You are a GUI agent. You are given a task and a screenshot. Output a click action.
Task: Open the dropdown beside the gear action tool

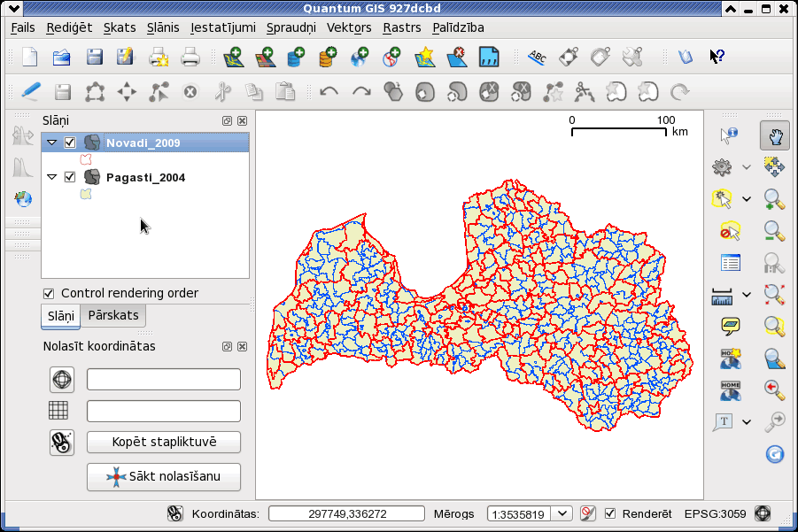(x=746, y=166)
